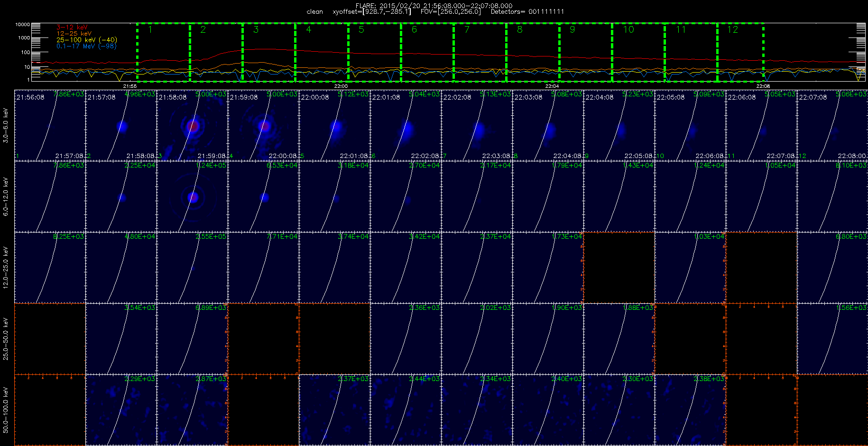Viewport: 868px width, 446px height.
Task: Click the 6.80E+03 peak value label
Action: click(x=851, y=237)
